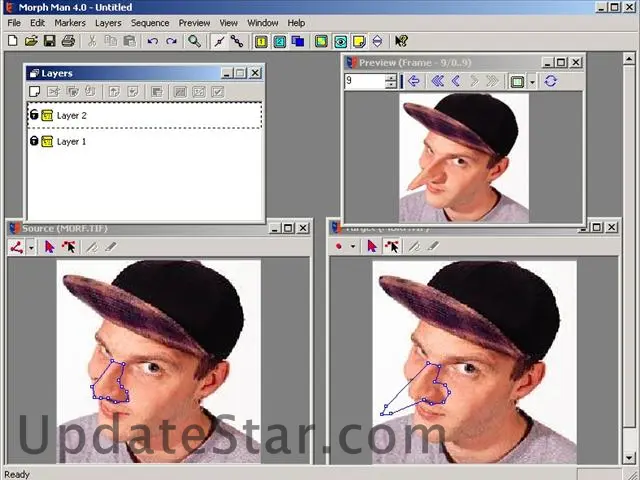
Task: Open the Edit menu
Action: 38,23
